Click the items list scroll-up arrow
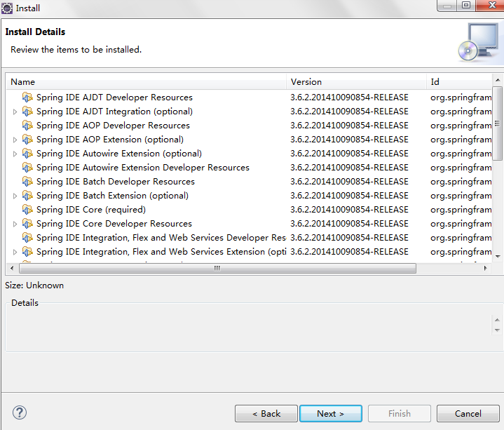504x430 pixels. pos(498,80)
